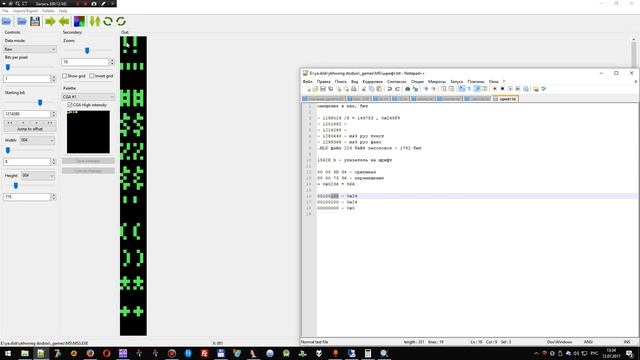
Task: Open the File menu of the viewer app
Action: point(5,11)
